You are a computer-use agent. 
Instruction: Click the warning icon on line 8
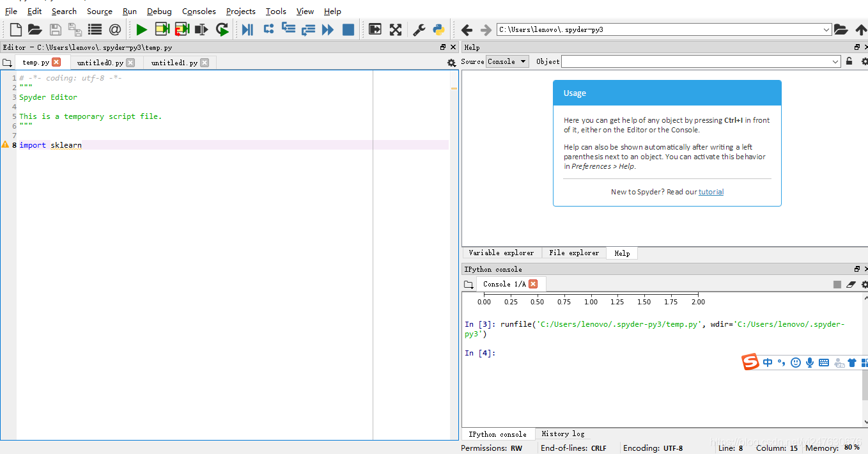point(5,145)
